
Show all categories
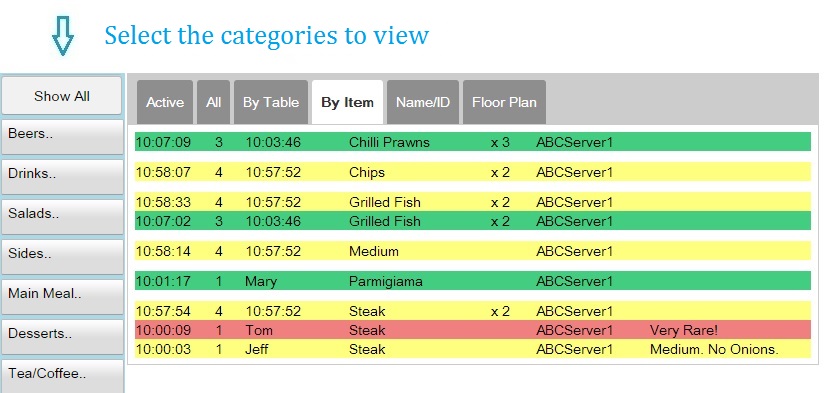(61, 96)
